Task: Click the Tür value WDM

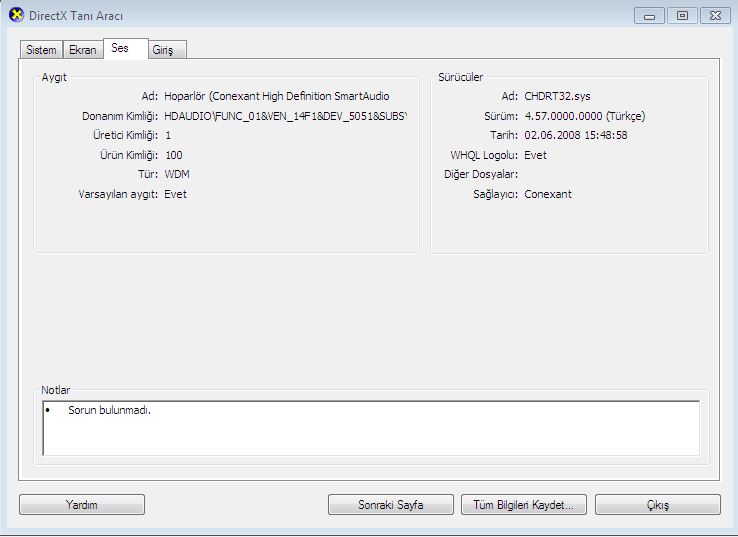Action: 177,174
